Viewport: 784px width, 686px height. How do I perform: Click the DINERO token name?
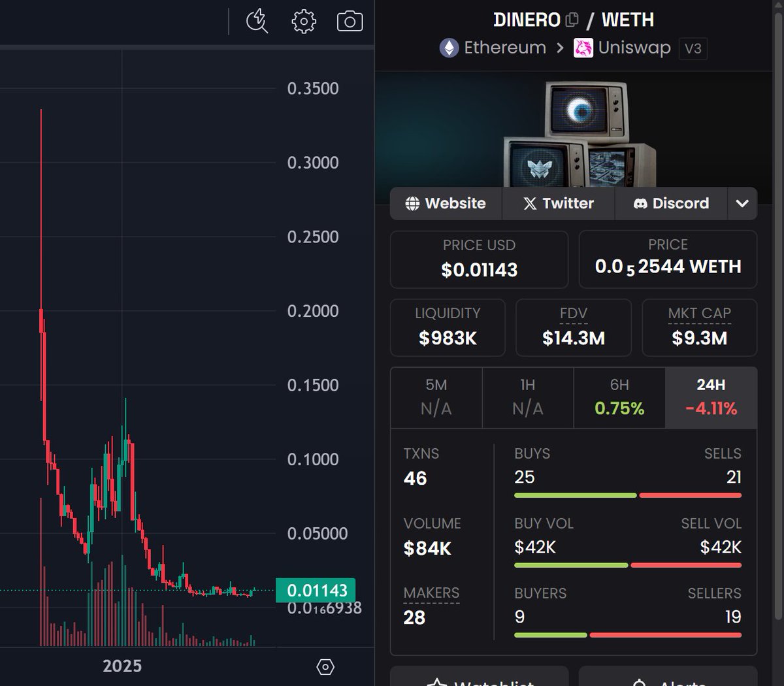click(527, 20)
